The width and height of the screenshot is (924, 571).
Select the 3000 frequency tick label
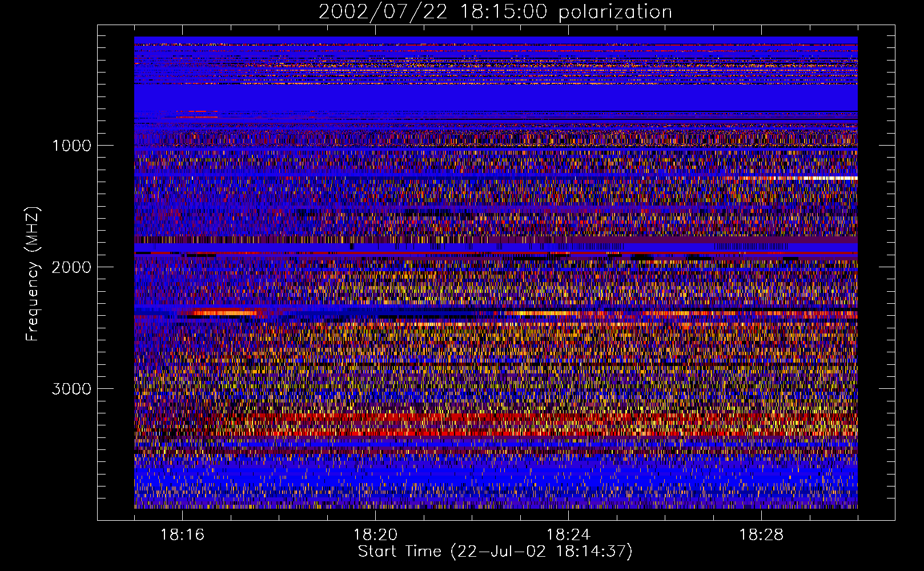click(x=71, y=389)
